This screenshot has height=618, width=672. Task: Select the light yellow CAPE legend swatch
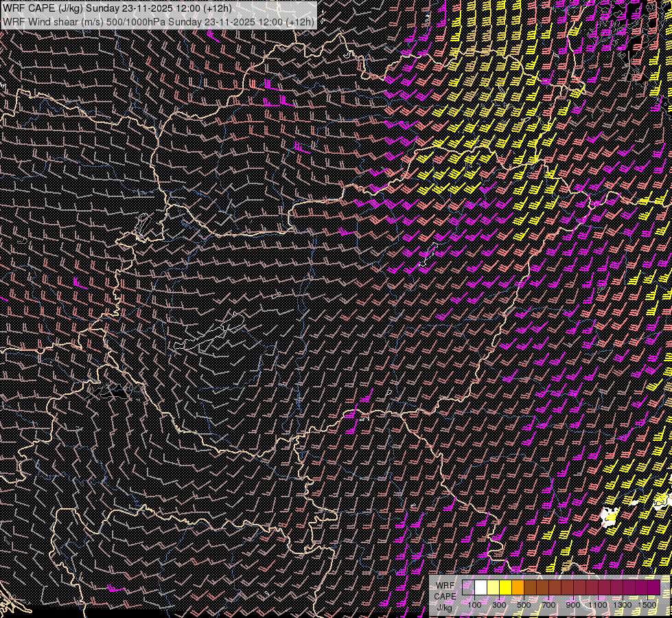coord(493,588)
